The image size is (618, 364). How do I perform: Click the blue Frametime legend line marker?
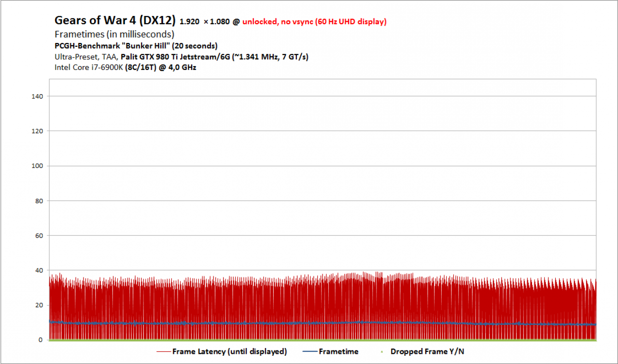click(x=310, y=352)
